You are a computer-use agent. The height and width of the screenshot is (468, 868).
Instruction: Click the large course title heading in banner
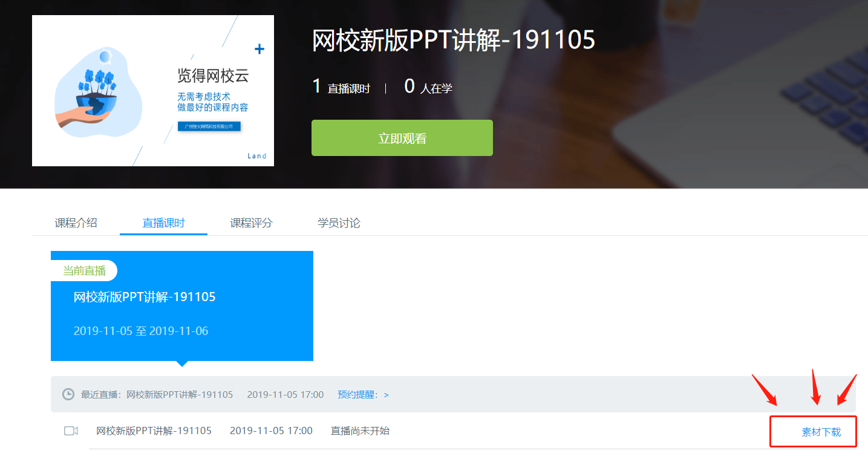pos(454,40)
